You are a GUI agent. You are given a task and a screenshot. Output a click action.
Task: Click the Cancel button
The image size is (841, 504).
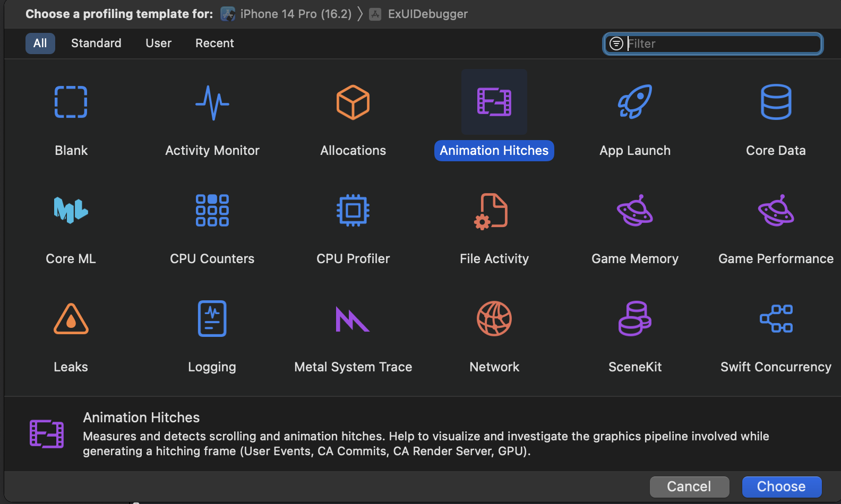pyautogui.click(x=689, y=486)
